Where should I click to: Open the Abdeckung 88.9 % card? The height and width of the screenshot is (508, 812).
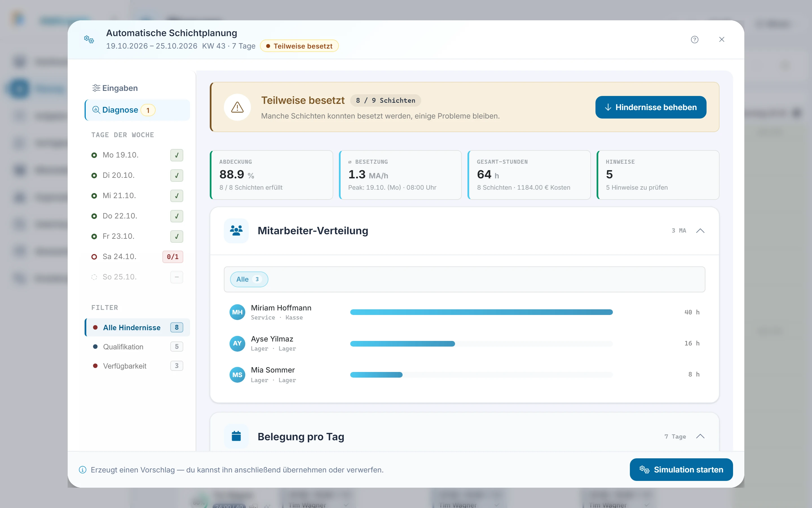(x=272, y=175)
